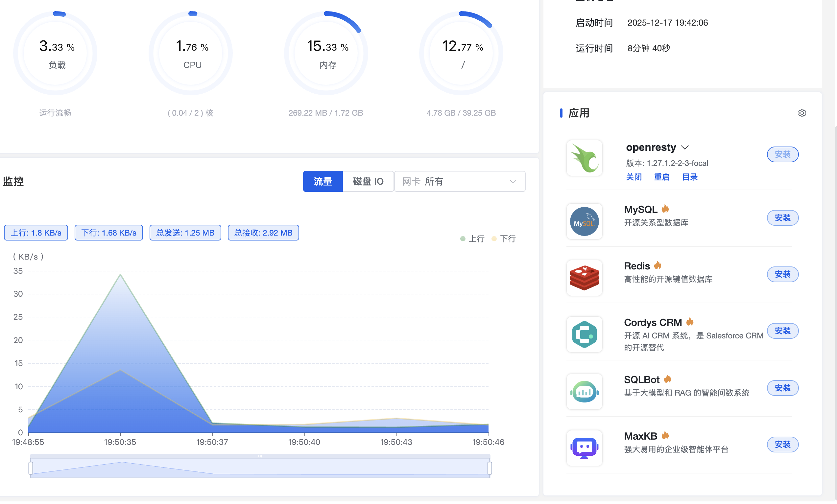The height and width of the screenshot is (504, 837).
Task: Click 重启 link under openresty
Action: [x=661, y=177]
